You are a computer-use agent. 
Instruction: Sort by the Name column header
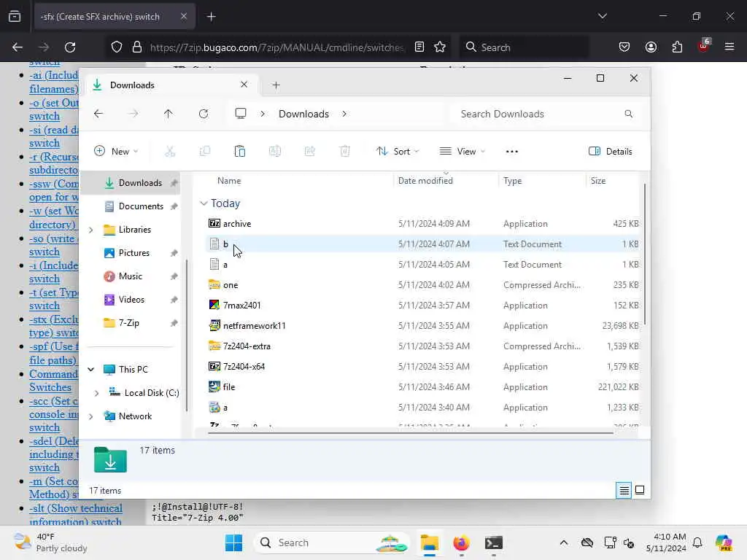click(x=229, y=181)
